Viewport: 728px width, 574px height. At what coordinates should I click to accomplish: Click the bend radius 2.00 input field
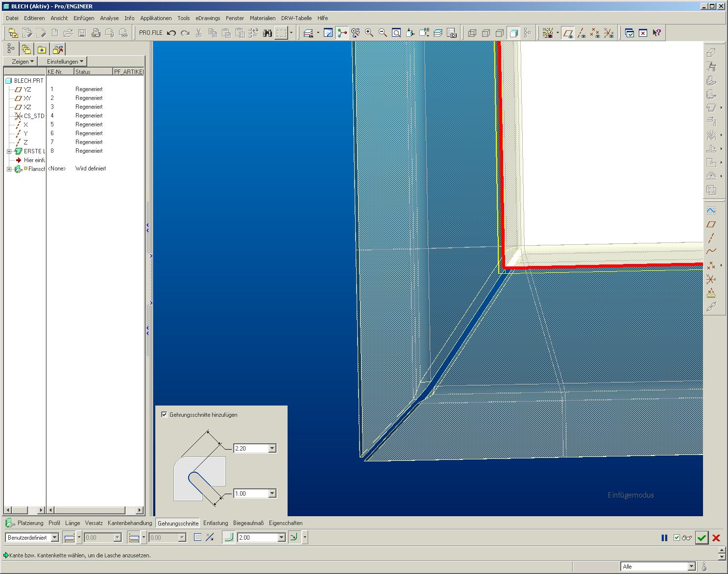click(258, 537)
